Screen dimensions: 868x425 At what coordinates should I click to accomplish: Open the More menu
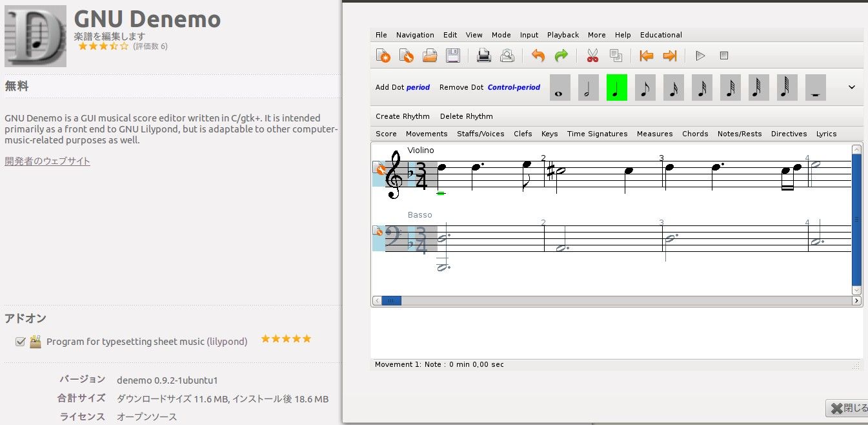click(x=597, y=35)
